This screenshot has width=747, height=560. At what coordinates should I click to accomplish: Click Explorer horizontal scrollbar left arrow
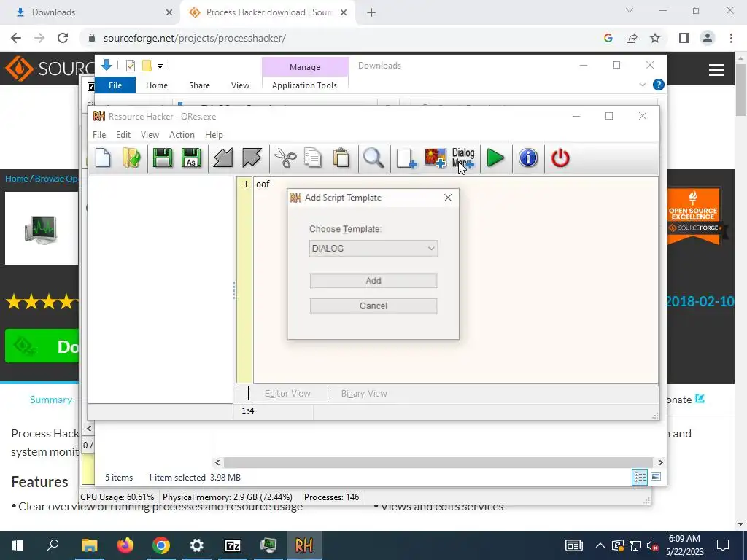pyautogui.click(x=217, y=462)
